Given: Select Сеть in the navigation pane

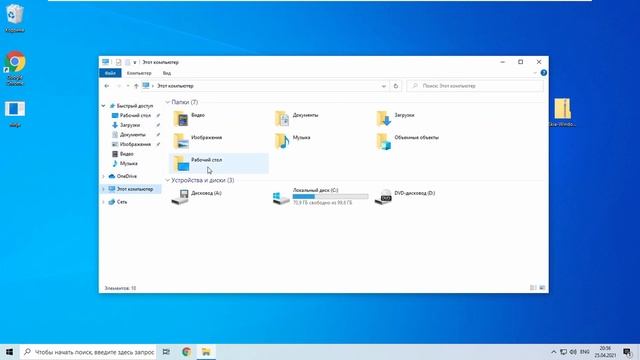Looking at the screenshot, I should 118,202.
